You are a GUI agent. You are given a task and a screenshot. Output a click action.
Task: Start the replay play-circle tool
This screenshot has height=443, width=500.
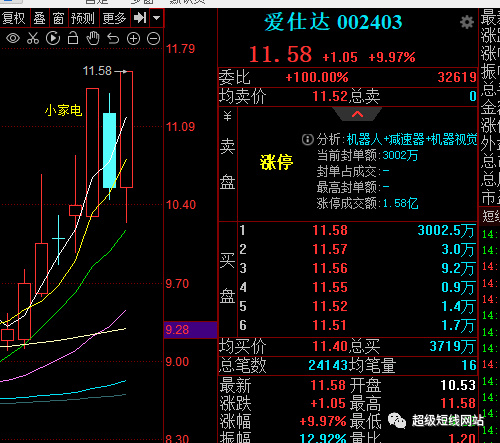click(53, 38)
